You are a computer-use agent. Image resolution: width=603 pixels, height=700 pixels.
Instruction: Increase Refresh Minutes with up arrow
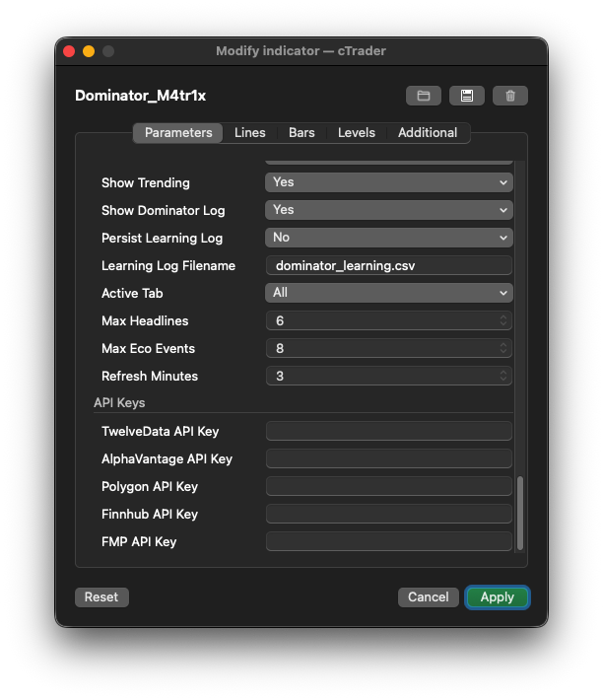[503, 373]
